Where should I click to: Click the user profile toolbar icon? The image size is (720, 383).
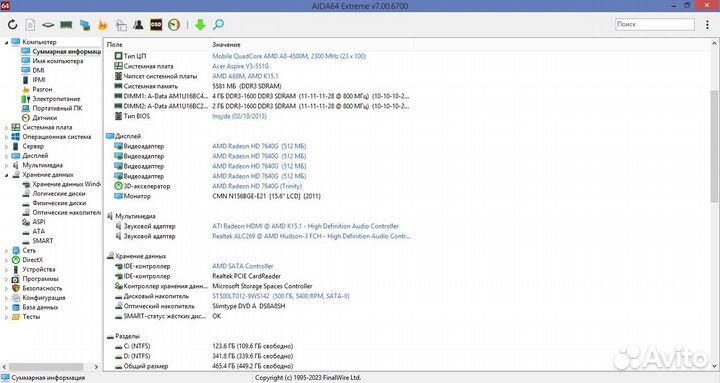138,25
